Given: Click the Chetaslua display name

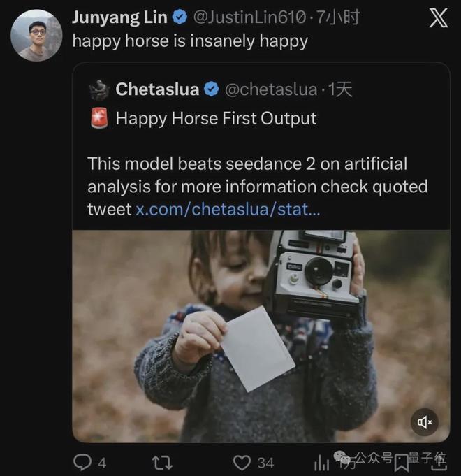Looking at the screenshot, I should tap(157, 89).
